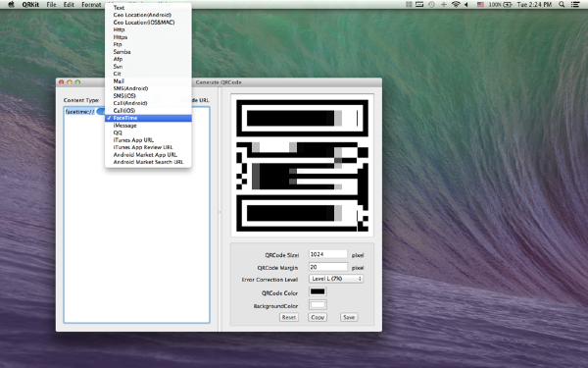The width and height of the screenshot is (588, 368).
Task: Open the File menu
Action: [x=51, y=5]
